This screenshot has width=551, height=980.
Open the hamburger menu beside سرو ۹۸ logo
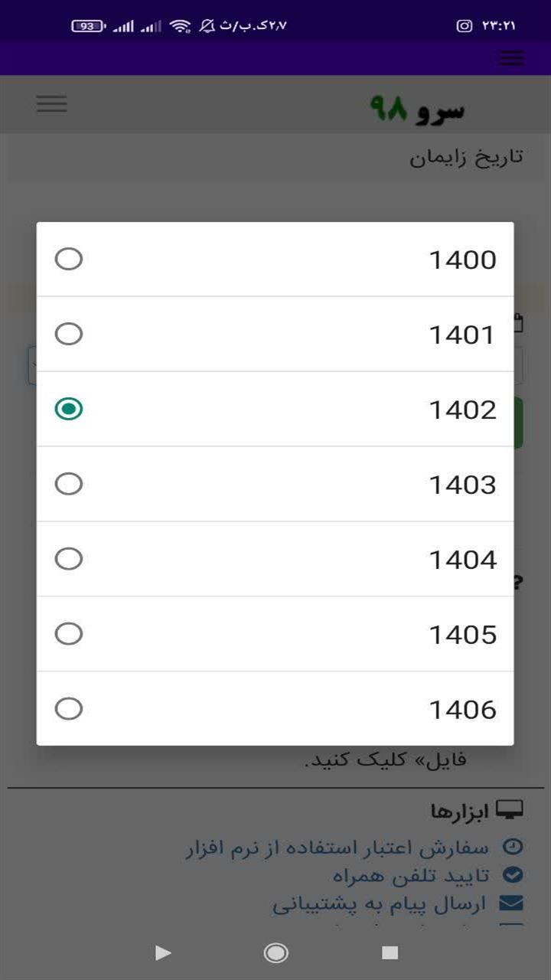[52, 104]
